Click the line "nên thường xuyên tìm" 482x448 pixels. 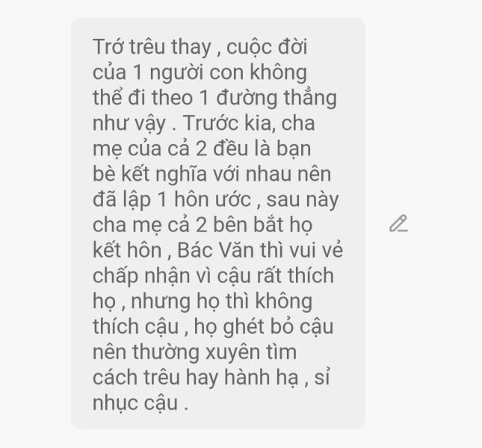[194, 352]
